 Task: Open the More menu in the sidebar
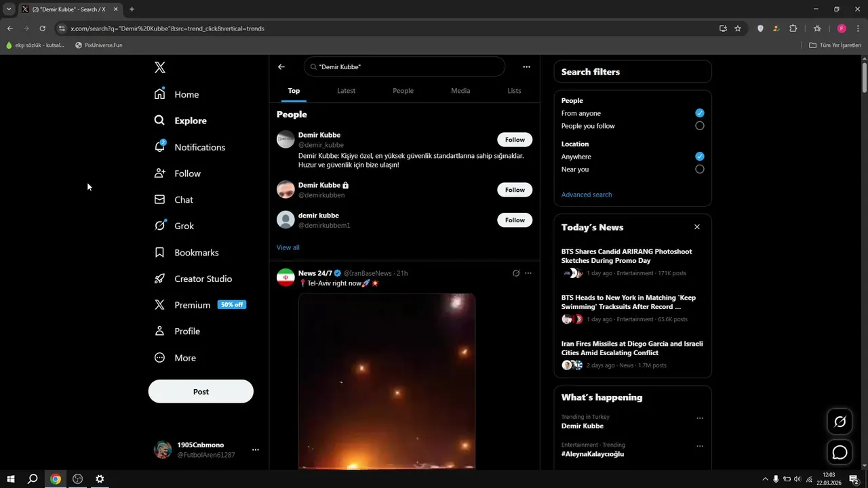click(175, 358)
